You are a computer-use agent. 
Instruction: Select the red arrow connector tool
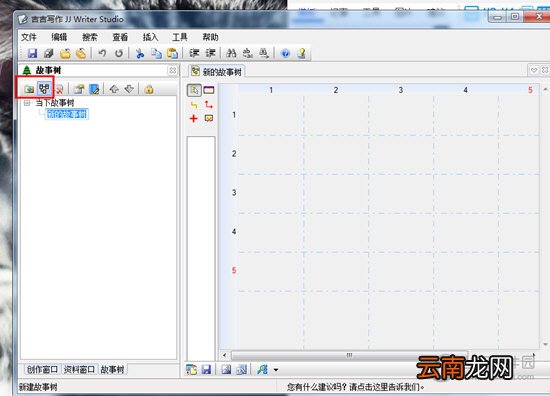[209, 105]
